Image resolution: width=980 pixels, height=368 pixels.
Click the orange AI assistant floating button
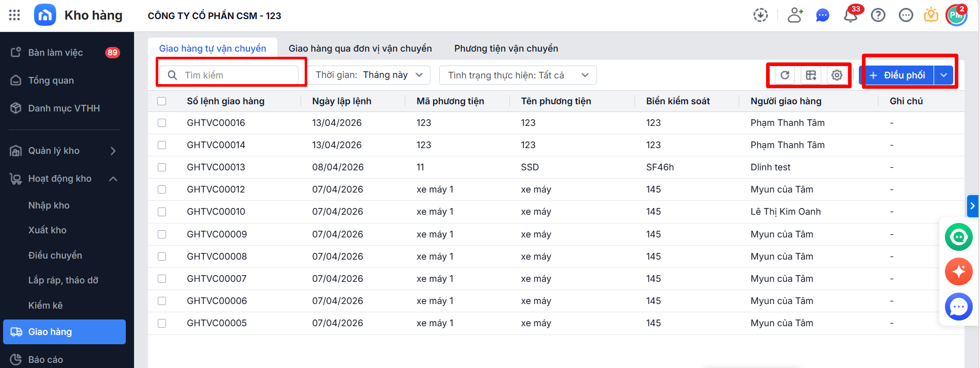point(958,271)
